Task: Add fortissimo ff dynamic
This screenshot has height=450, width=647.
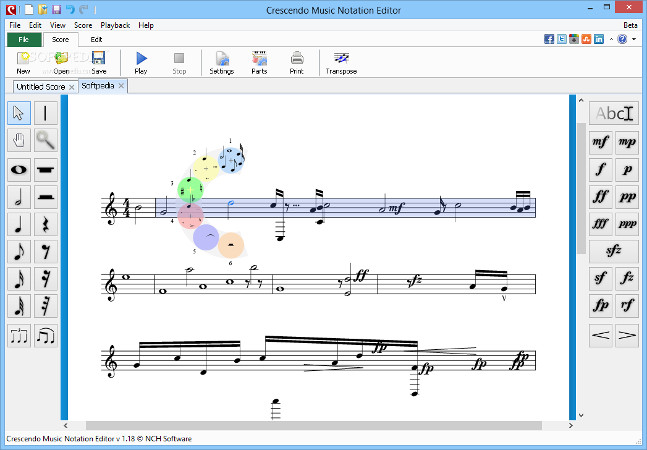Action: click(x=601, y=197)
